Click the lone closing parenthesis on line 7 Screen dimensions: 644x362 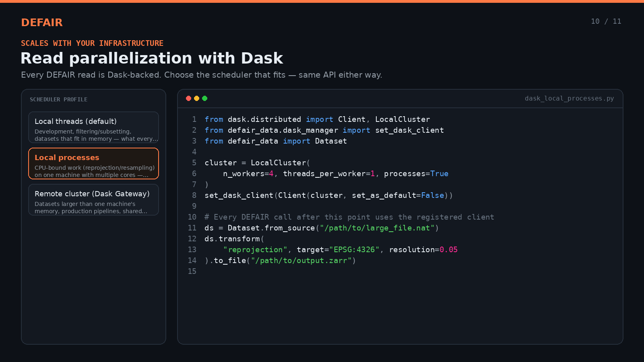[x=207, y=185]
